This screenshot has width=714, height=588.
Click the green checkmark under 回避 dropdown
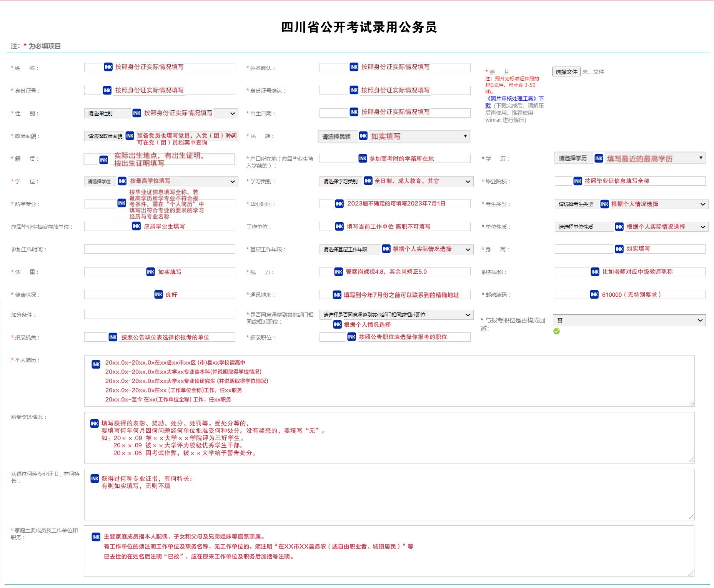click(x=556, y=331)
